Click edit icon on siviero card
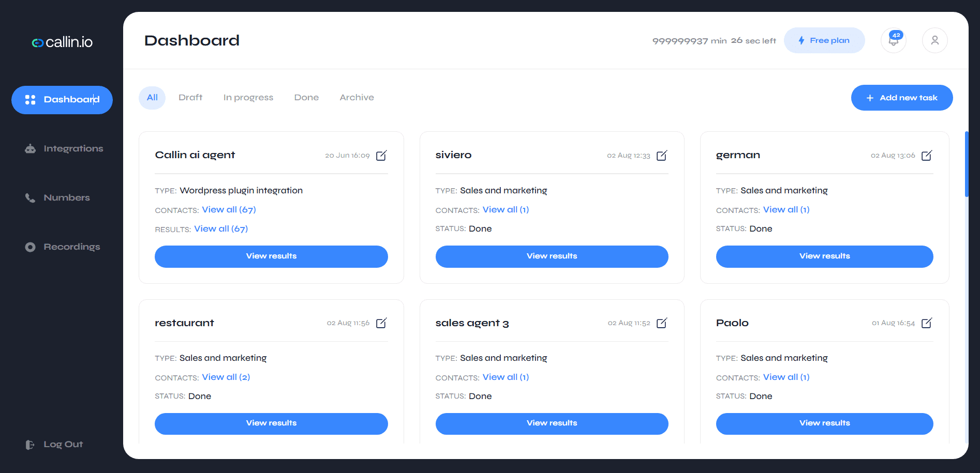This screenshot has height=473, width=980. pyautogui.click(x=662, y=156)
